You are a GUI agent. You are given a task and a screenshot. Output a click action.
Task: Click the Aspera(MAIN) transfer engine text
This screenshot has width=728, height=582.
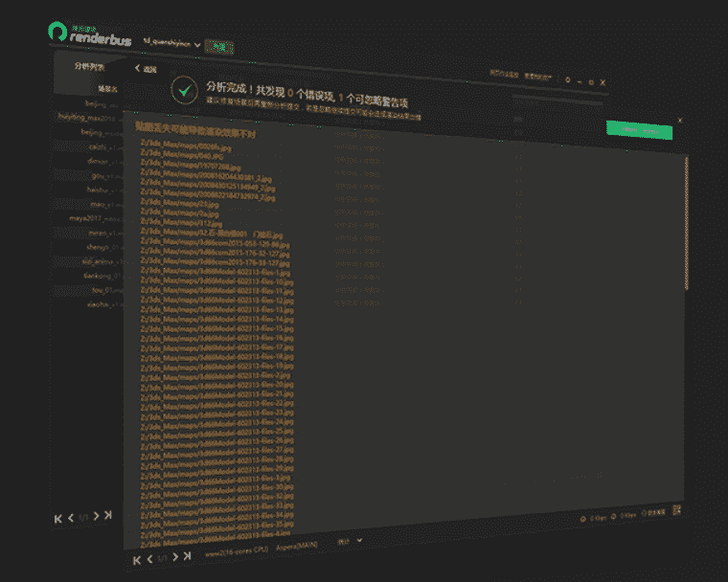pos(297,546)
